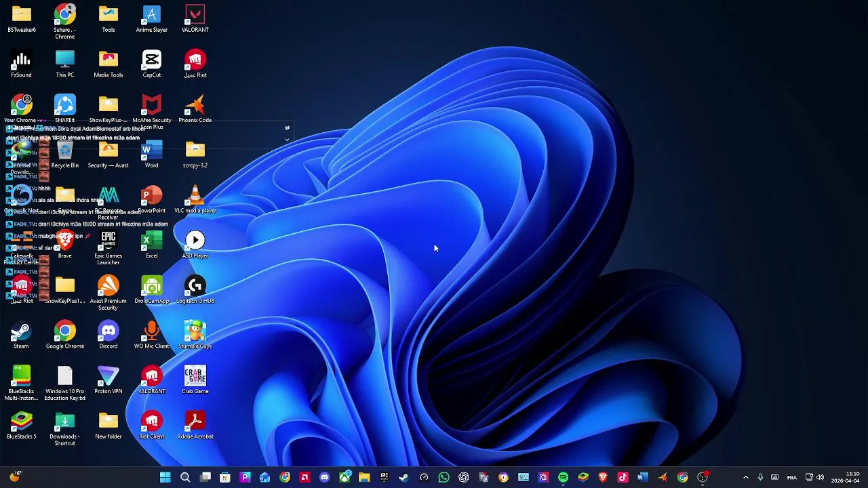Open the Anime Slayer desktop shortcut

[151, 19]
